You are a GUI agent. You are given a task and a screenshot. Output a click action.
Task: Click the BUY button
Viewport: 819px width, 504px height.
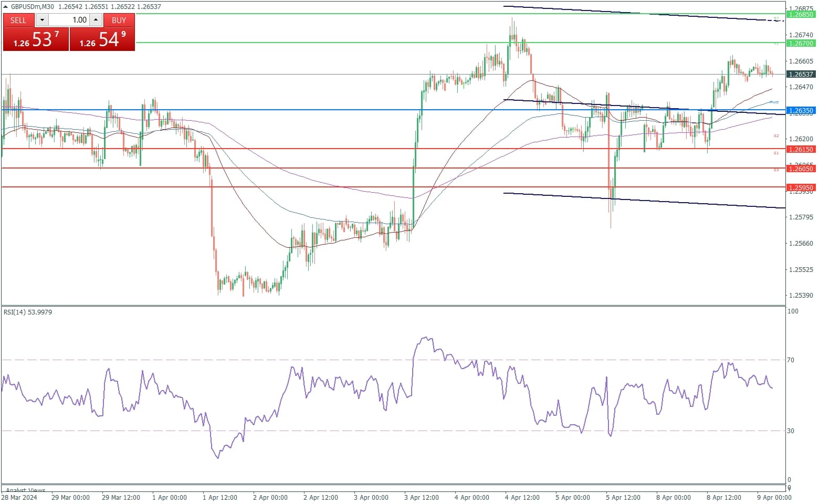click(119, 20)
